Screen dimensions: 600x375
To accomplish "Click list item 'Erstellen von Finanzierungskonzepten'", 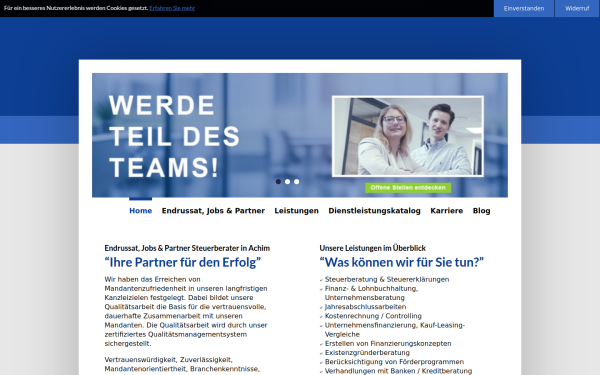I will [388, 344].
